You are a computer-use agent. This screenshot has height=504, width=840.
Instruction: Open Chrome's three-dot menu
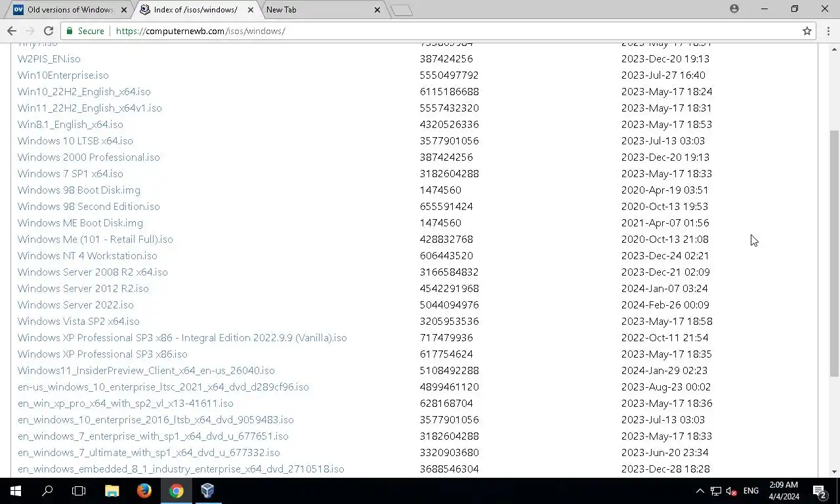tap(828, 31)
